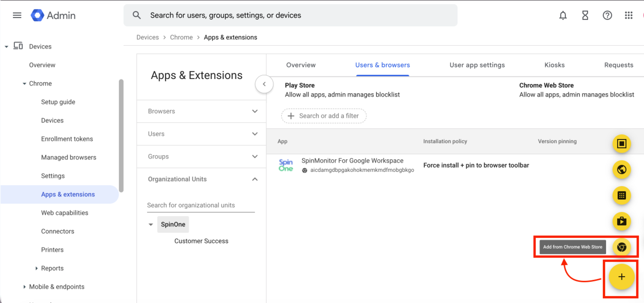This screenshot has width=644, height=303.
Task: Expand Mobile & endpoints in sidebar
Action: [x=25, y=287]
